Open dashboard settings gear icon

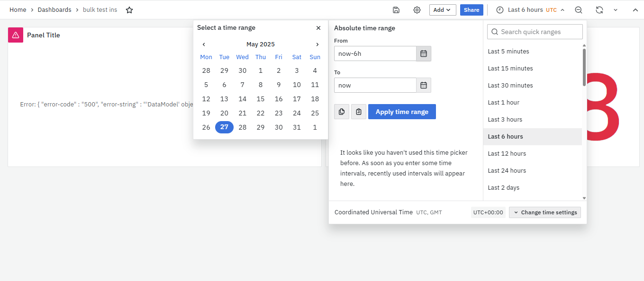(417, 10)
